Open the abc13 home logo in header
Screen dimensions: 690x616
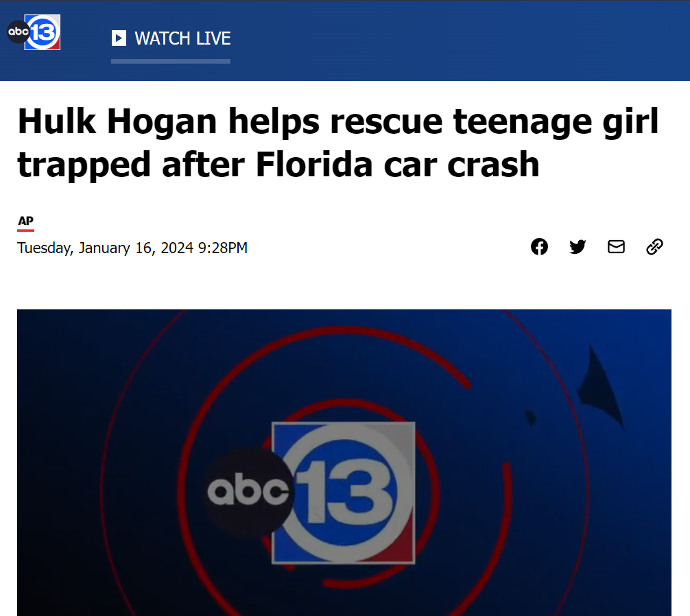[34, 32]
